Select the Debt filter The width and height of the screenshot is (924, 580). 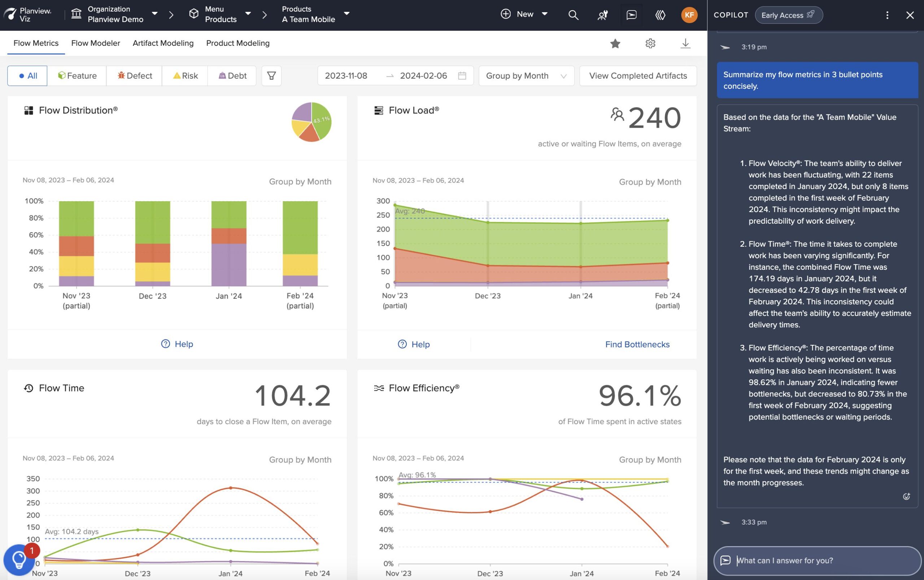(x=232, y=76)
